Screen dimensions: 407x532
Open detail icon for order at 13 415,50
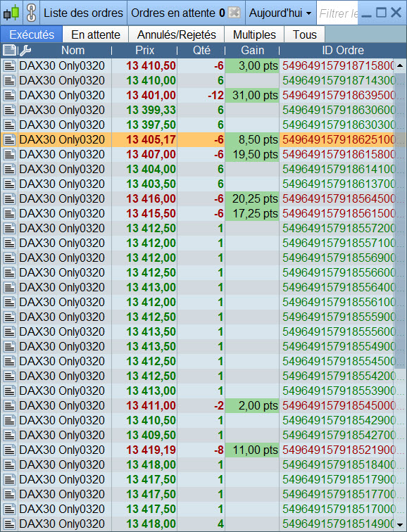(9, 213)
